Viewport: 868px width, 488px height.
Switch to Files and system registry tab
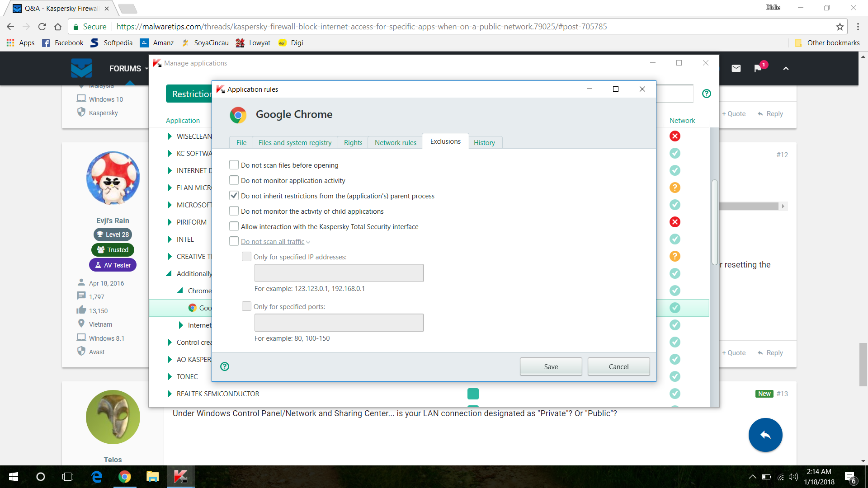click(295, 142)
